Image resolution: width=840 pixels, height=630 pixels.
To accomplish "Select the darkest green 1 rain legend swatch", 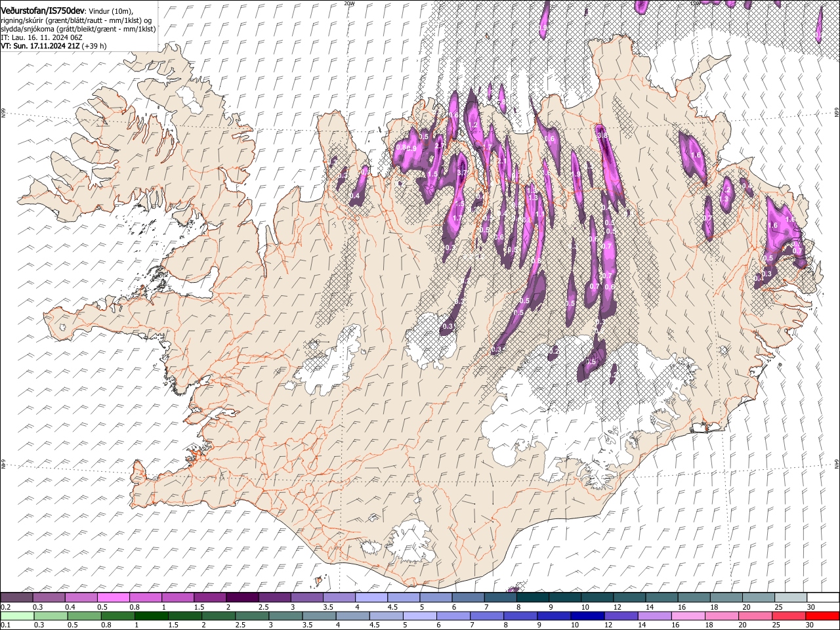I will point(151,616).
